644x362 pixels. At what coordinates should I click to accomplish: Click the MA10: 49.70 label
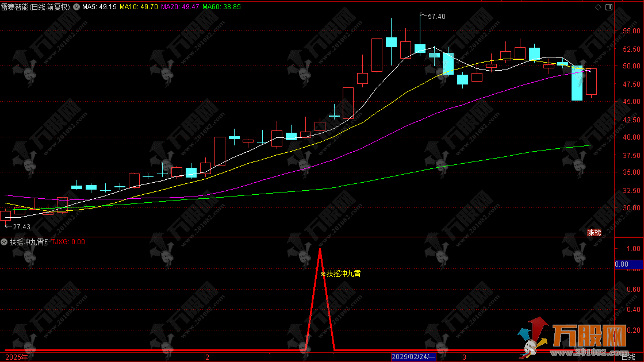click(x=139, y=7)
